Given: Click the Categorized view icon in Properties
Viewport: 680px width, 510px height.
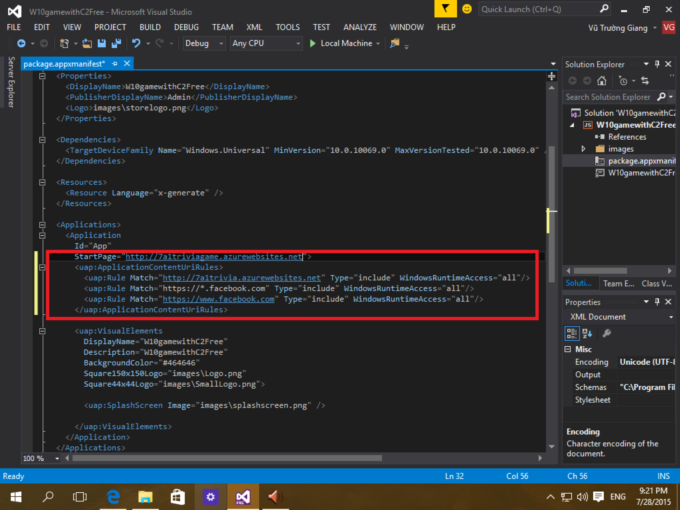Looking at the screenshot, I should tap(572, 333).
